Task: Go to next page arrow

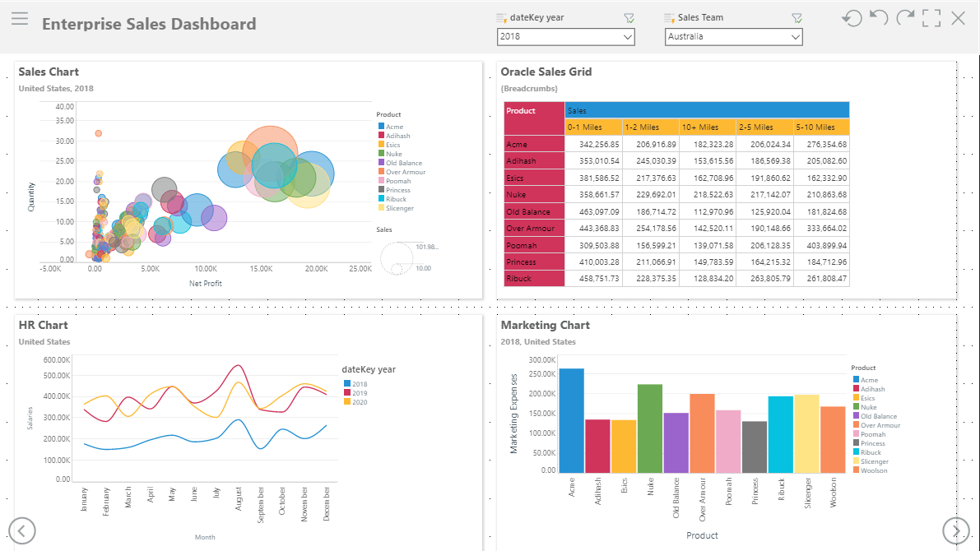Action: (x=955, y=531)
